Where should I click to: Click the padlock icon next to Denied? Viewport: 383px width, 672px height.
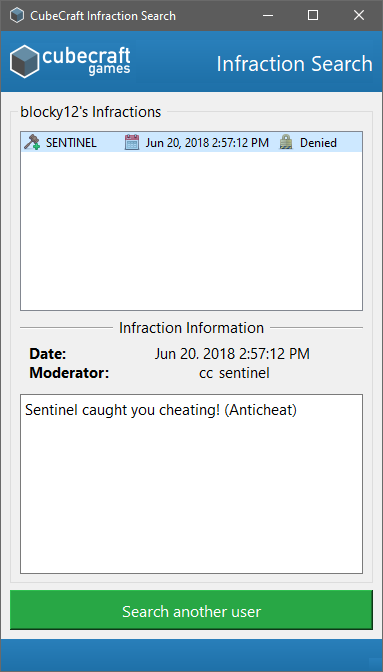click(286, 142)
